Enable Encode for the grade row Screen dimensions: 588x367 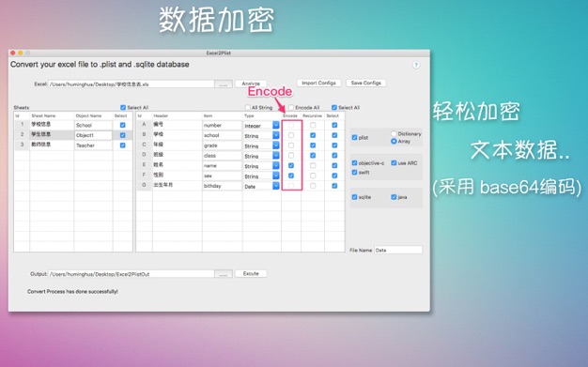coord(291,145)
